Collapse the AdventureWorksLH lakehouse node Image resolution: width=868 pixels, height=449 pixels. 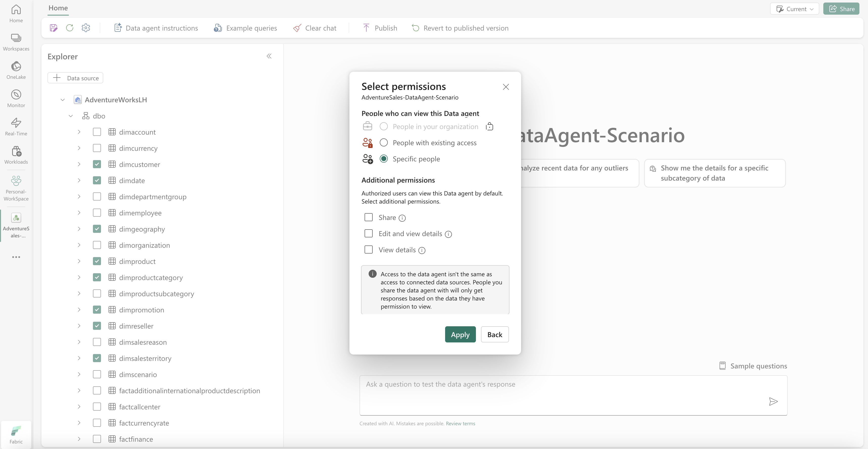(63, 100)
